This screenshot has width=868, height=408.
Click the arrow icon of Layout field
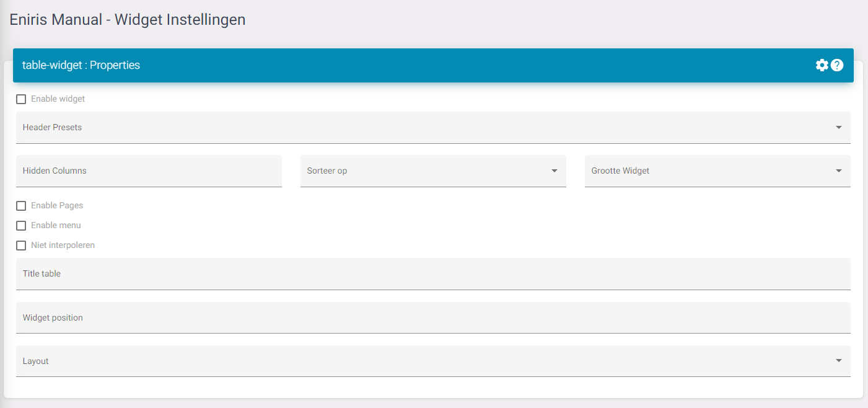tap(838, 361)
